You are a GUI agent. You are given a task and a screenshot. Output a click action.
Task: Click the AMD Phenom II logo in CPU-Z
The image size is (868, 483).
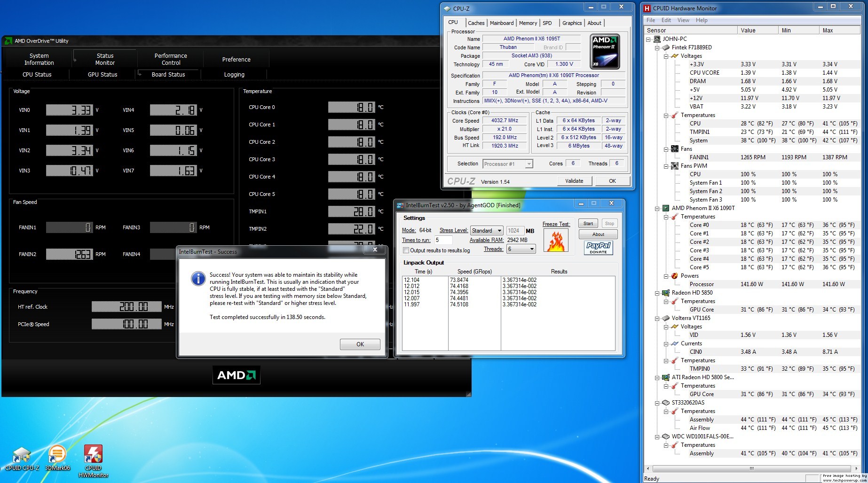click(x=605, y=52)
